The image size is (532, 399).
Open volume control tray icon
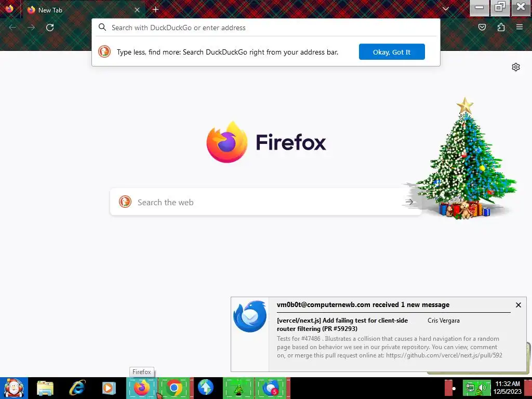482,388
